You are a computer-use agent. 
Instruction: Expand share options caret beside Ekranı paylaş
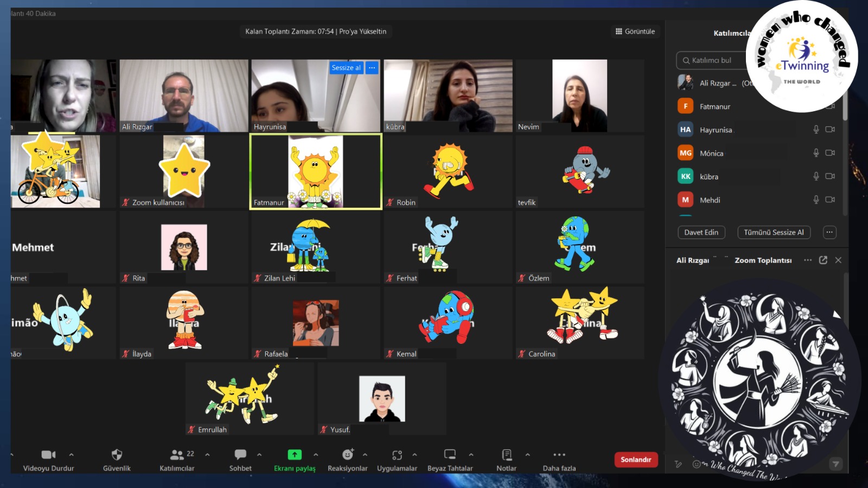[x=316, y=454]
